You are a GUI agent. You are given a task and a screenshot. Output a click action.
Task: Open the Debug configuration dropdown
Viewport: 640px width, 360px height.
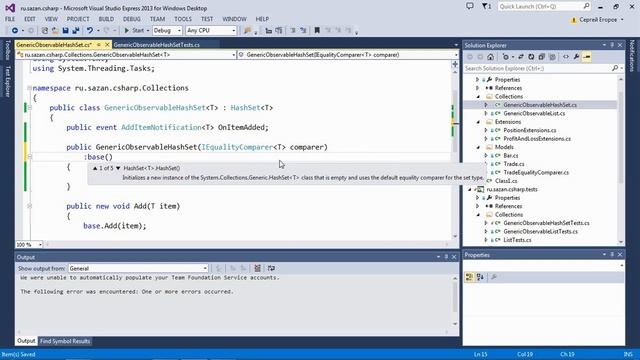tap(167, 31)
